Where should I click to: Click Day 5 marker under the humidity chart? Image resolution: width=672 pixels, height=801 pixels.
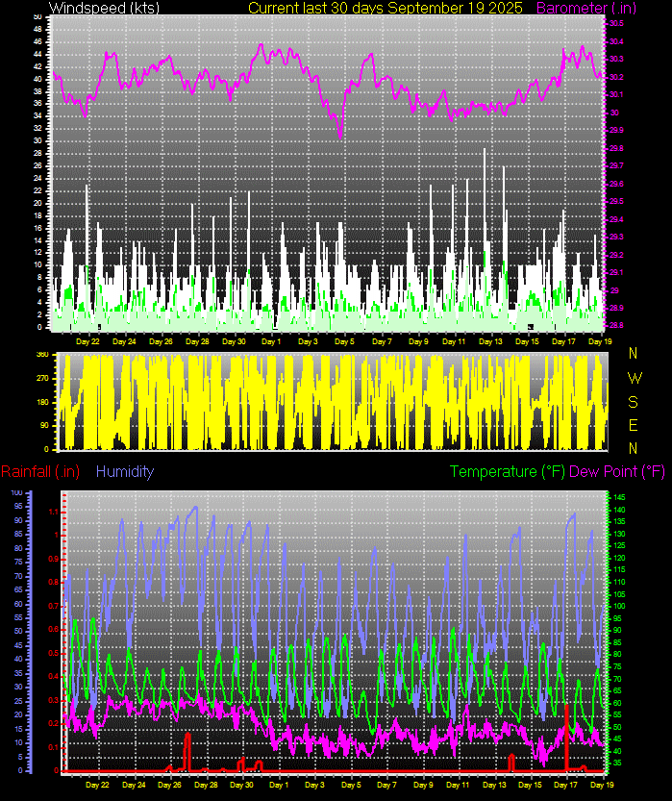(350, 785)
